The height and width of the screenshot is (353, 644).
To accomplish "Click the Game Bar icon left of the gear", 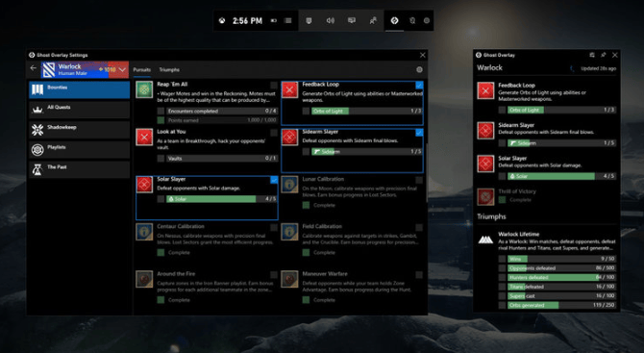I will click(412, 20).
